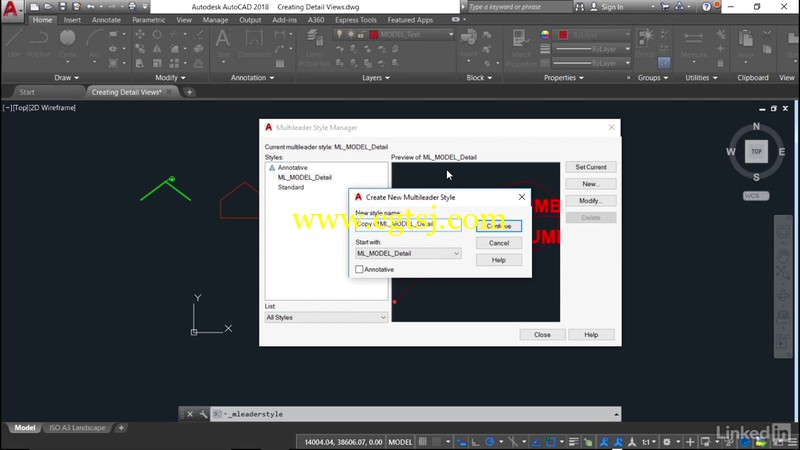Expand the Block panel
Image resolution: width=800 pixels, height=450 pixels.
[479, 78]
